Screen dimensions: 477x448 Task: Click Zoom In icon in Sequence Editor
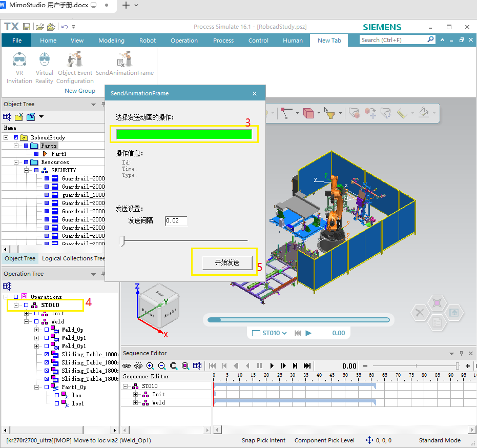click(x=150, y=365)
